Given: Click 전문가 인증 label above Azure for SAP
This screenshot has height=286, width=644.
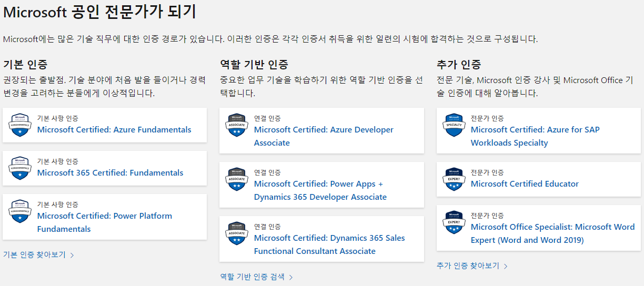Looking at the screenshot, I should pos(487,119).
